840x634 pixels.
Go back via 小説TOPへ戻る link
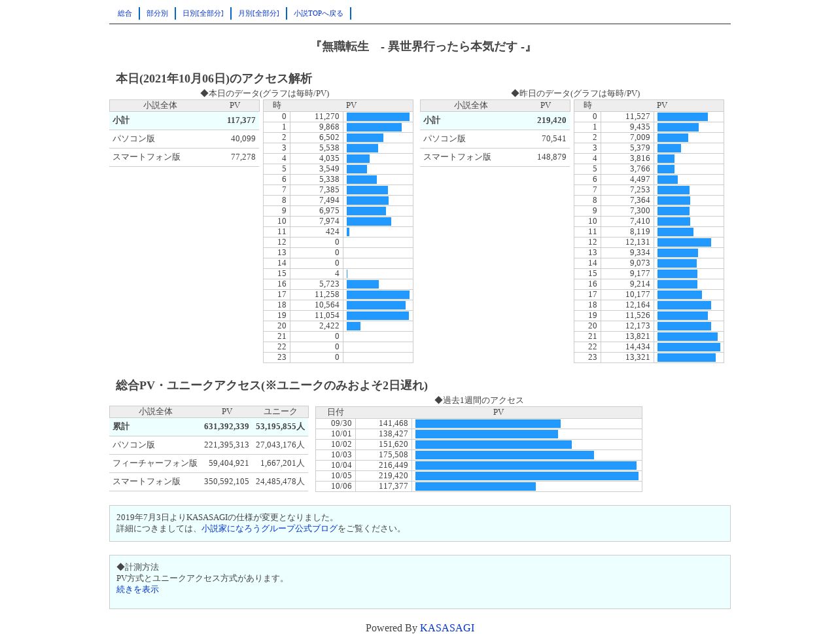[318, 14]
